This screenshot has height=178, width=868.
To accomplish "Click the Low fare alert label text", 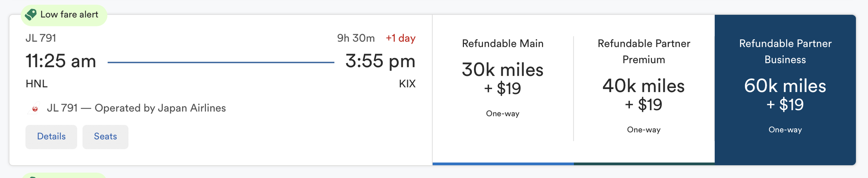I will click(69, 15).
